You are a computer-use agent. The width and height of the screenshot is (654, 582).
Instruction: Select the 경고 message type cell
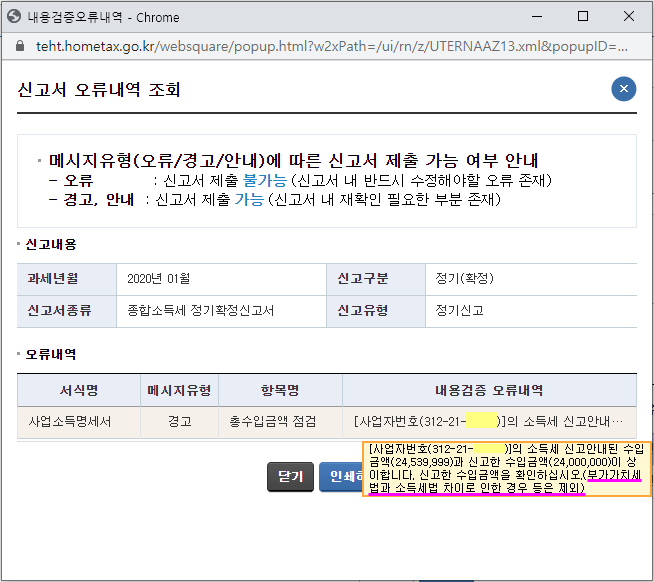(x=179, y=422)
